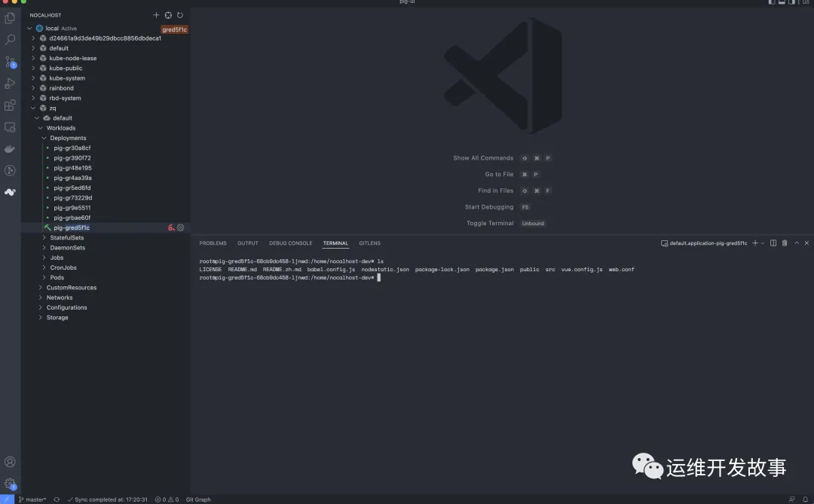
Task: Open the Docker view in the activity bar
Action: (x=10, y=149)
